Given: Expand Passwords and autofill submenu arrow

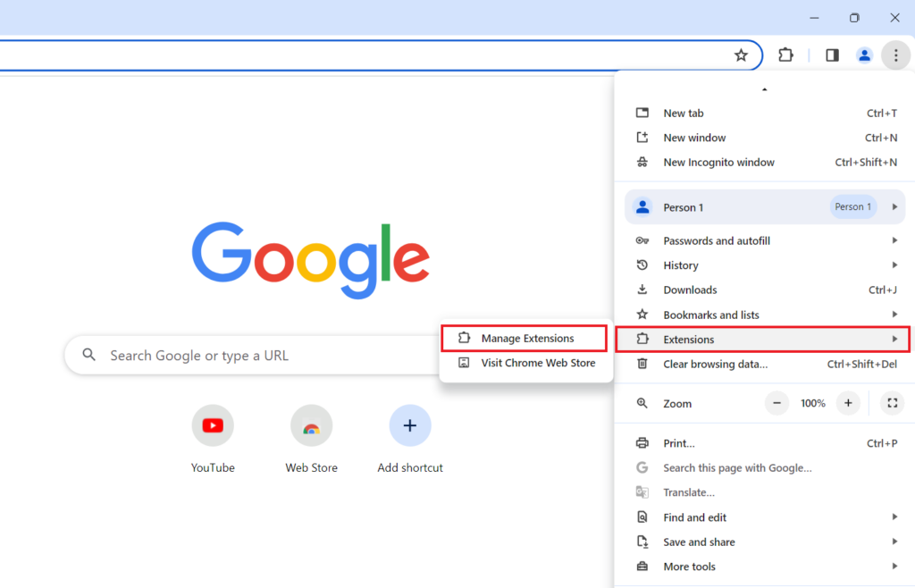Looking at the screenshot, I should coord(894,240).
